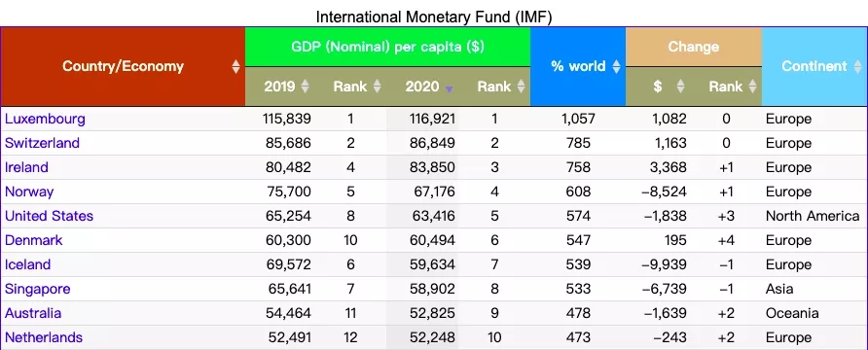Open the Norway link
This screenshot has width=868, height=350.
(29, 192)
